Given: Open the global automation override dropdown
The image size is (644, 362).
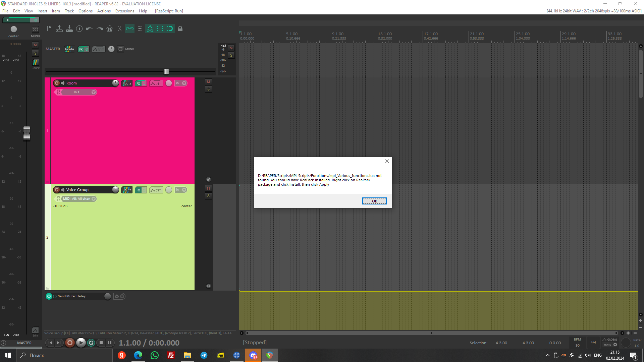Looking at the screenshot, I should 615,345.
